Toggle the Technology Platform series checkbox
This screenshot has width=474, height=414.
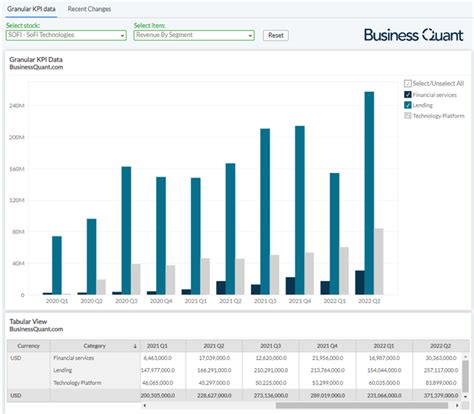click(x=408, y=116)
